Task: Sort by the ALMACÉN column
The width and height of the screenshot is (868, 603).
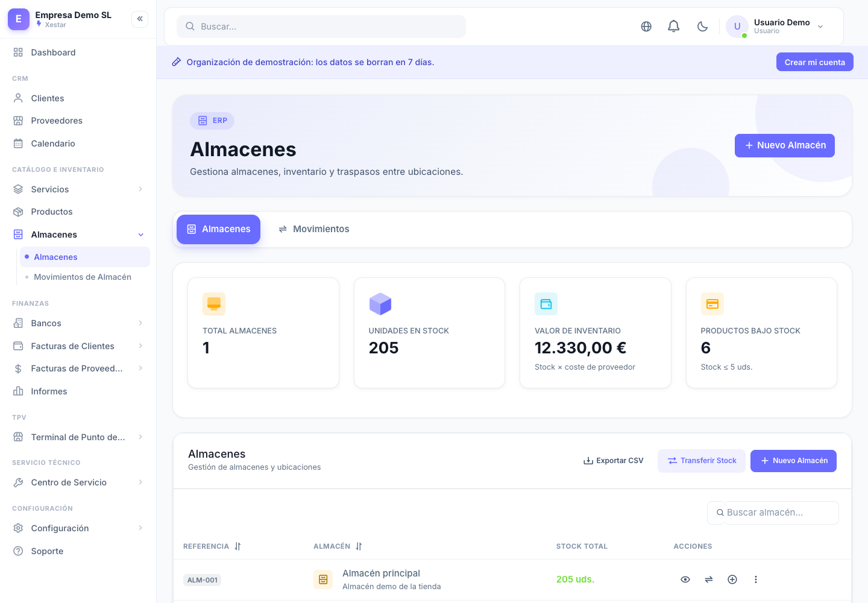Action: pos(338,546)
